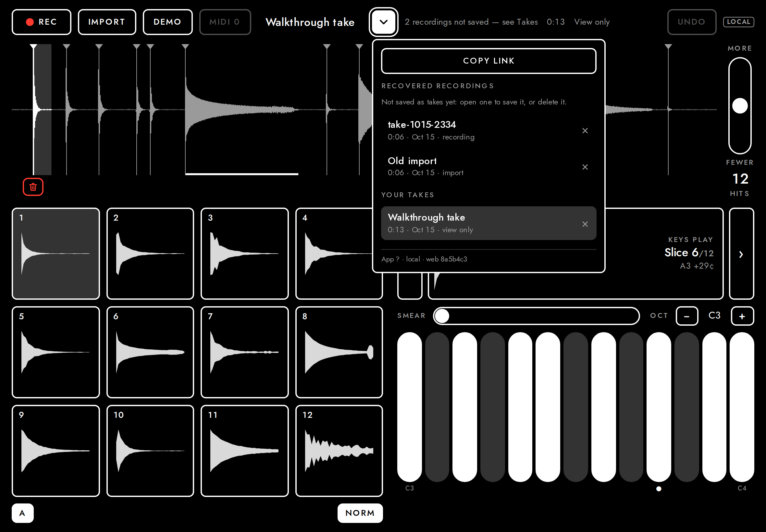Viewport: 766px width, 532px height.
Task: Click the MIDI 0 button
Action: (225, 22)
